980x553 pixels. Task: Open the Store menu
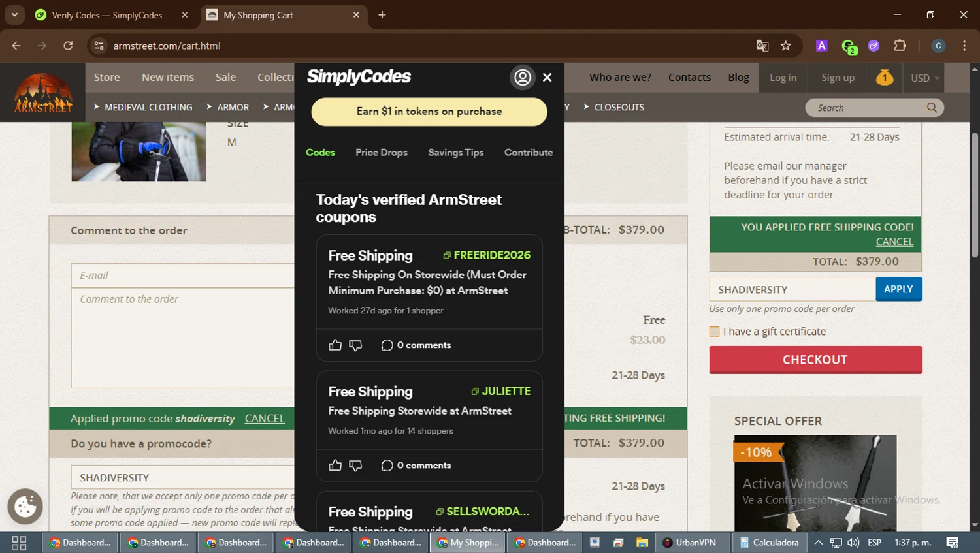tap(106, 77)
